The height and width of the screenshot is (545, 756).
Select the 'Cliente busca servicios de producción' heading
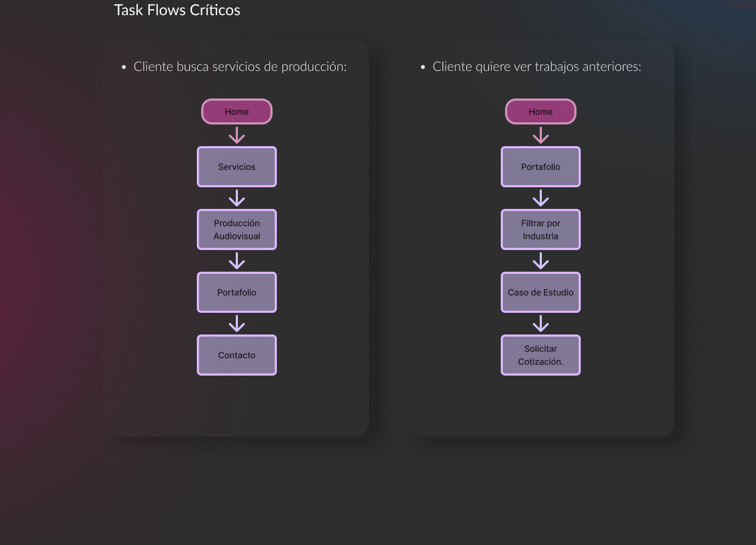pyautogui.click(x=240, y=67)
